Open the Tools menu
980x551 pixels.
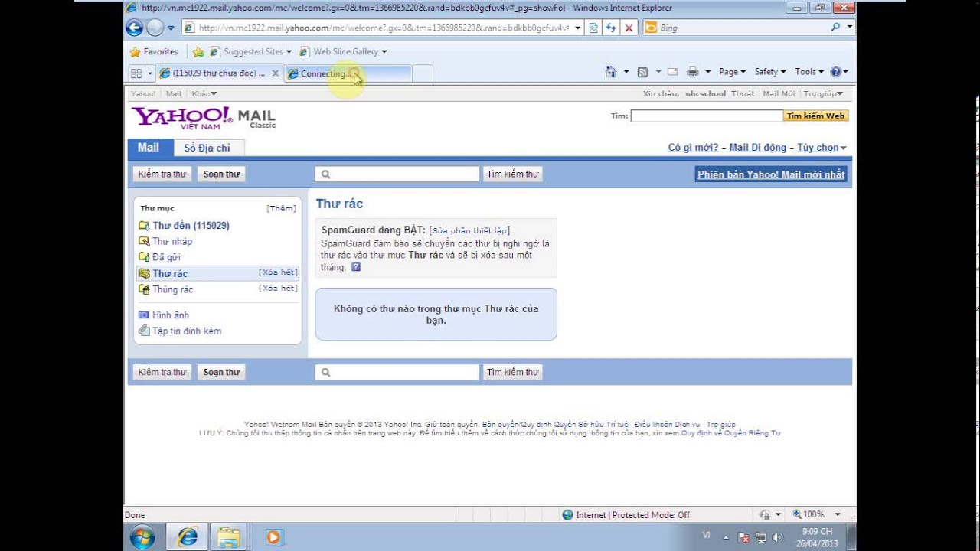tap(809, 72)
